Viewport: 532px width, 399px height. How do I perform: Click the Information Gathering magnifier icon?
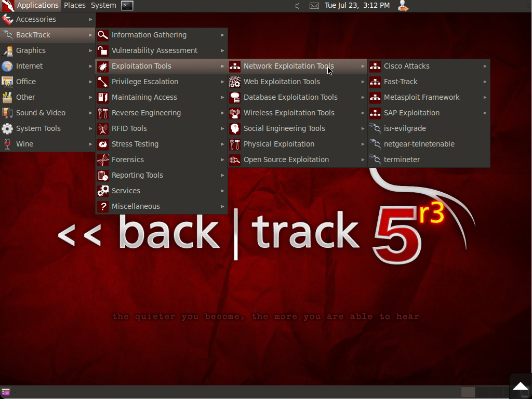[x=103, y=35]
